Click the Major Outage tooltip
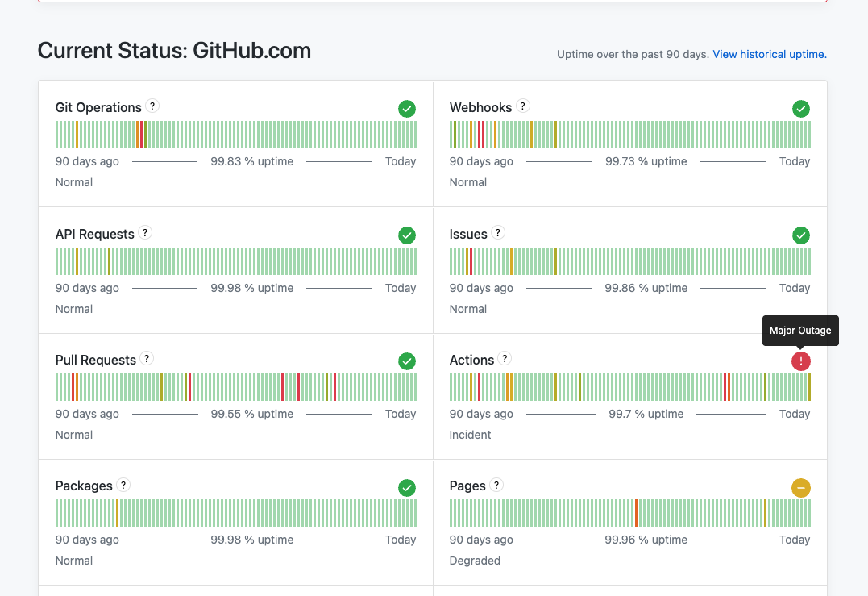The width and height of the screenshot is (868, 596). (x=800, y=331)
